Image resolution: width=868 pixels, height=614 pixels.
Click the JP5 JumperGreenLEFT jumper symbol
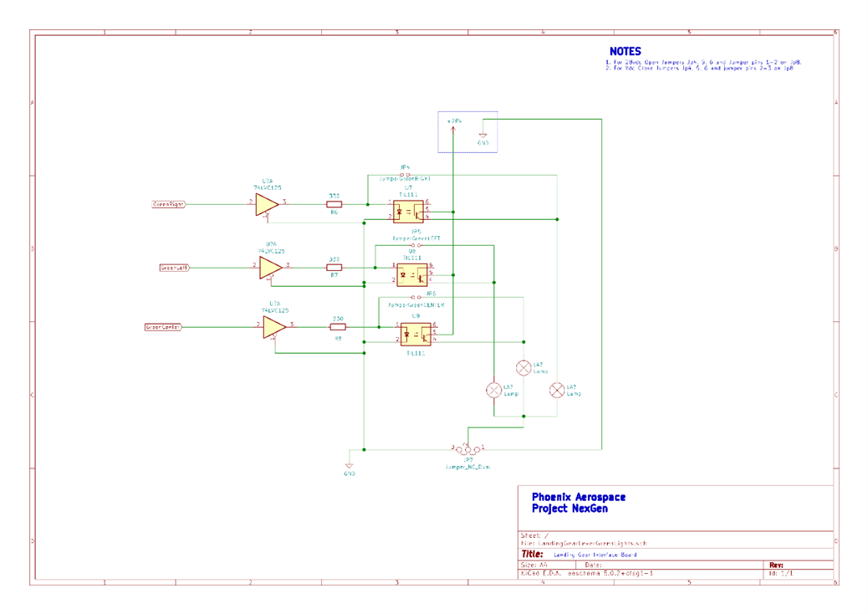416,245
